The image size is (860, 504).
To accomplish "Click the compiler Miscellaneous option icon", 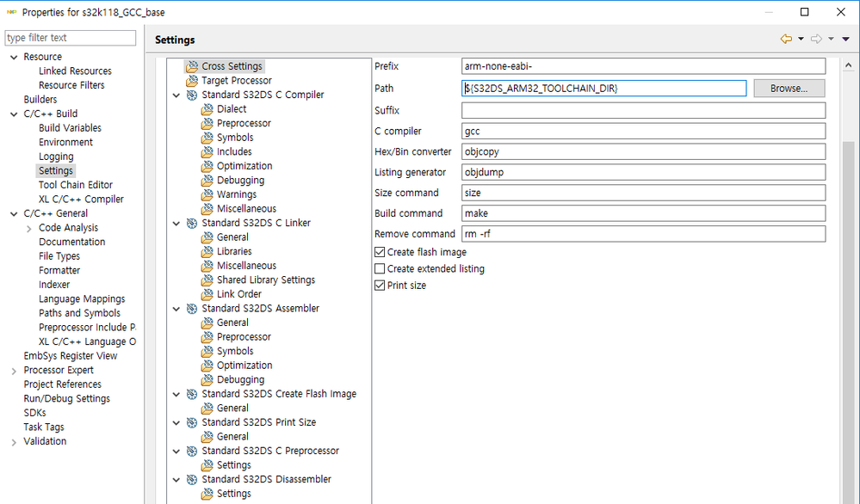I will click(x=207, y=209).
